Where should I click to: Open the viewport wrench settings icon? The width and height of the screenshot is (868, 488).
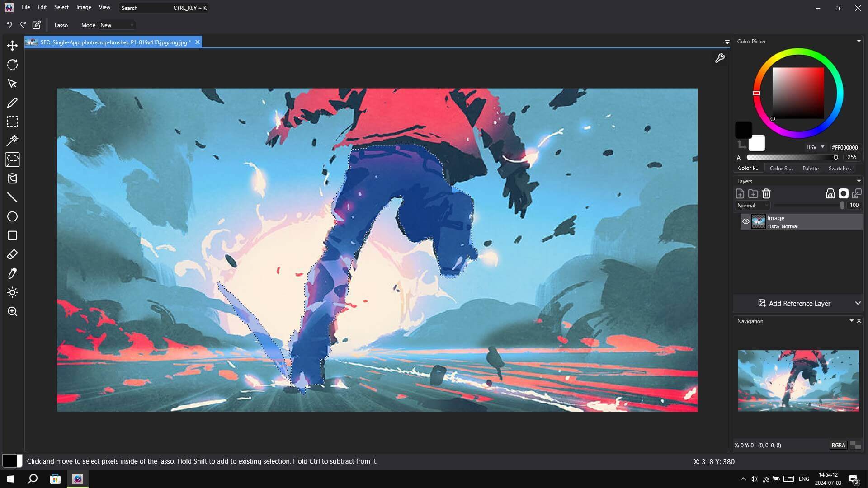tap(720, 58)
